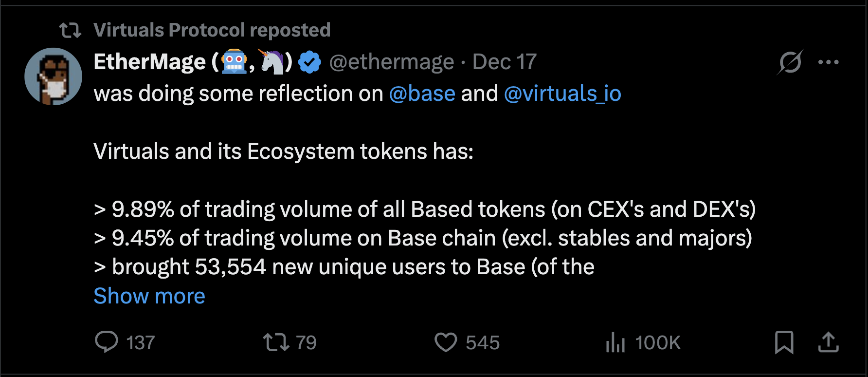Open the @base mention link
Image resolution: width=868 pixels, height=377 pixels.
[x=422, y=93]
